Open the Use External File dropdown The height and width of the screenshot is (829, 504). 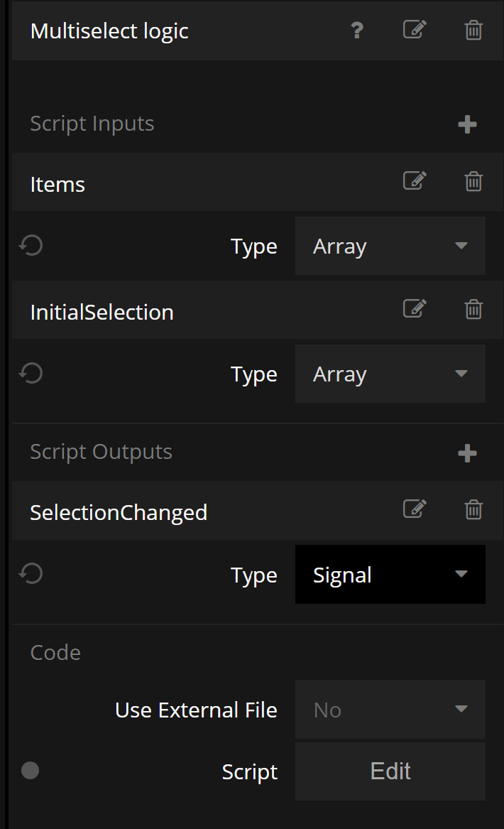(x=390, y=710)
